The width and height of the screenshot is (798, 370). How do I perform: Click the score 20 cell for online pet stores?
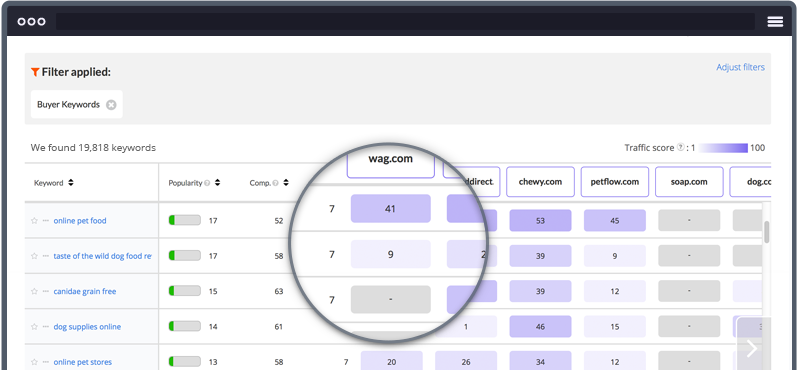pos(391,361)
